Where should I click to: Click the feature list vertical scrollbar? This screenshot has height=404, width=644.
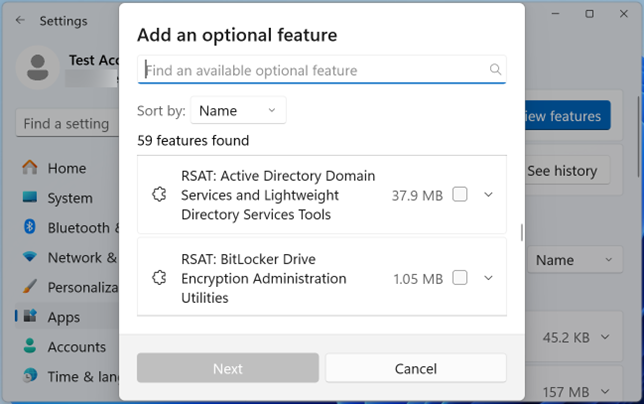[521, 232]
